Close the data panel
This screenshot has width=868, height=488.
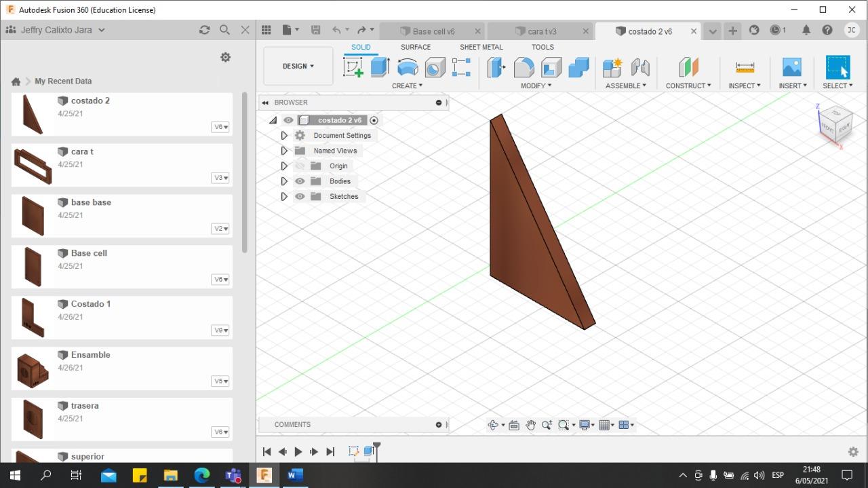[x=245, y=30]
